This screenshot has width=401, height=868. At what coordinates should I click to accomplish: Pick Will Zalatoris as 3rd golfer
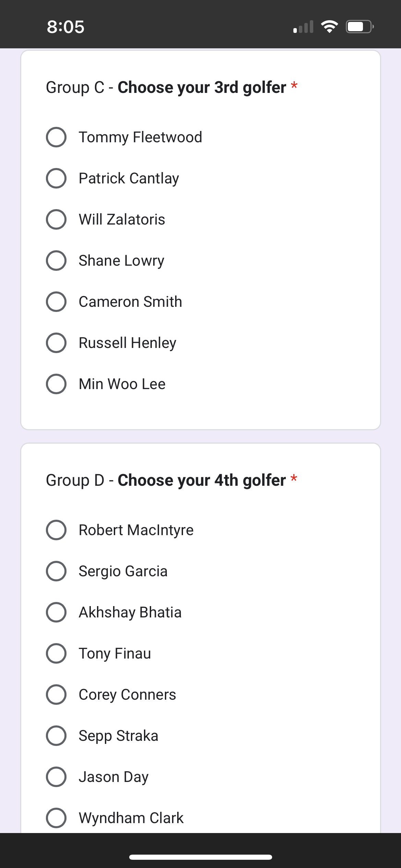56,219
